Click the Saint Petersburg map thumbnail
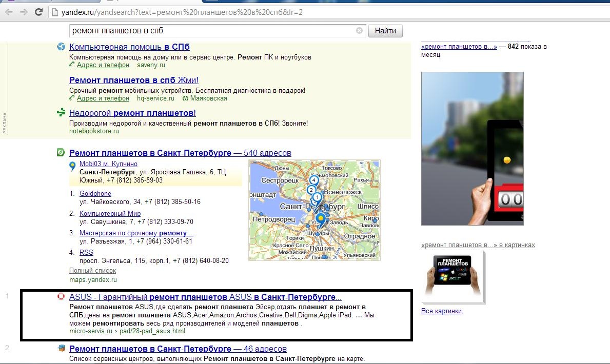Viewport: 610px width, 364px height. (x=314, y=210)
